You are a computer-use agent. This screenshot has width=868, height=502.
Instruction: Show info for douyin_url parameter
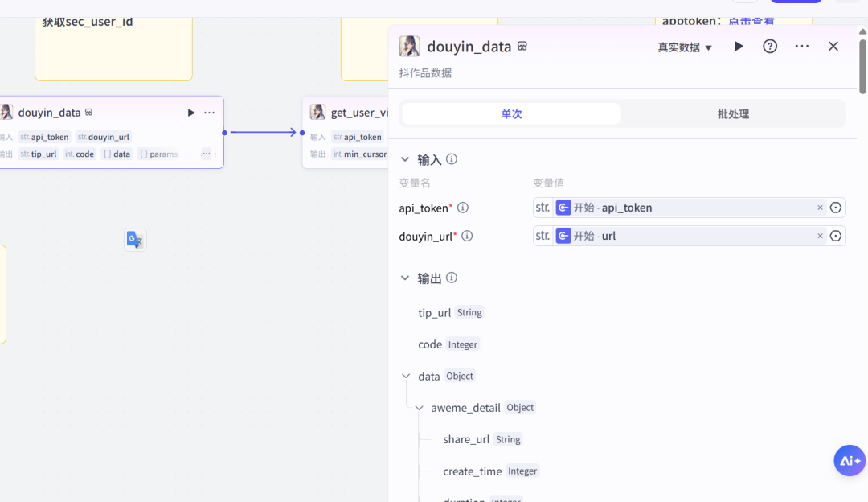(x=467, y=236)
